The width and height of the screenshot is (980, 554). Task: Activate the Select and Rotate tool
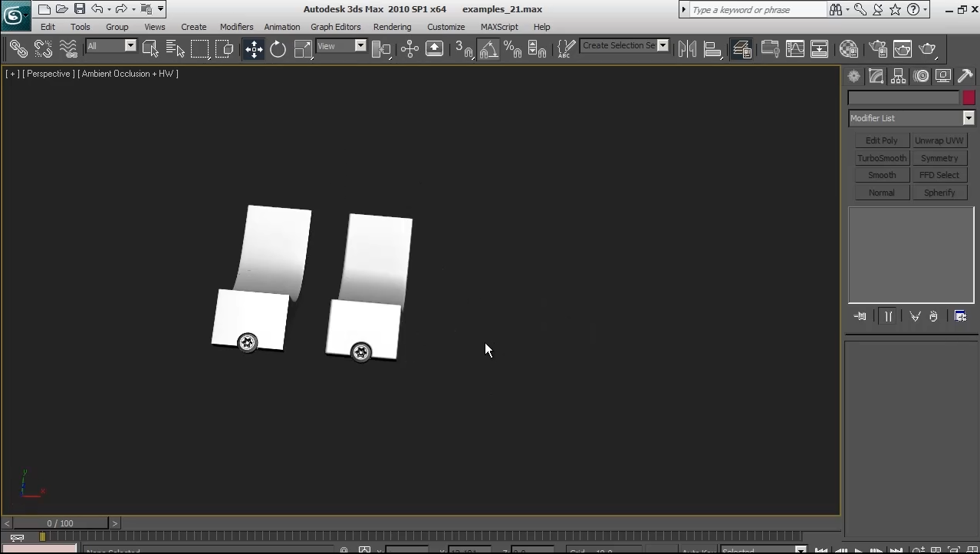pos(278,49)
